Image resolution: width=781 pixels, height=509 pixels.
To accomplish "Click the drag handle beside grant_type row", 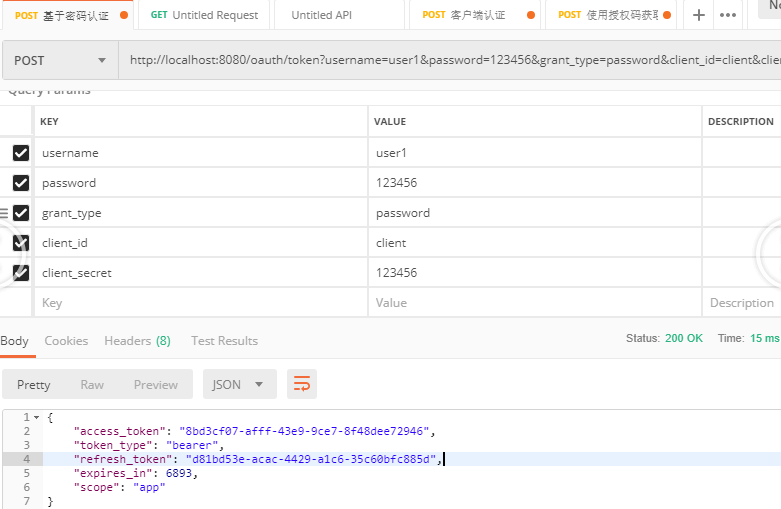I will (x=4, y=213).
